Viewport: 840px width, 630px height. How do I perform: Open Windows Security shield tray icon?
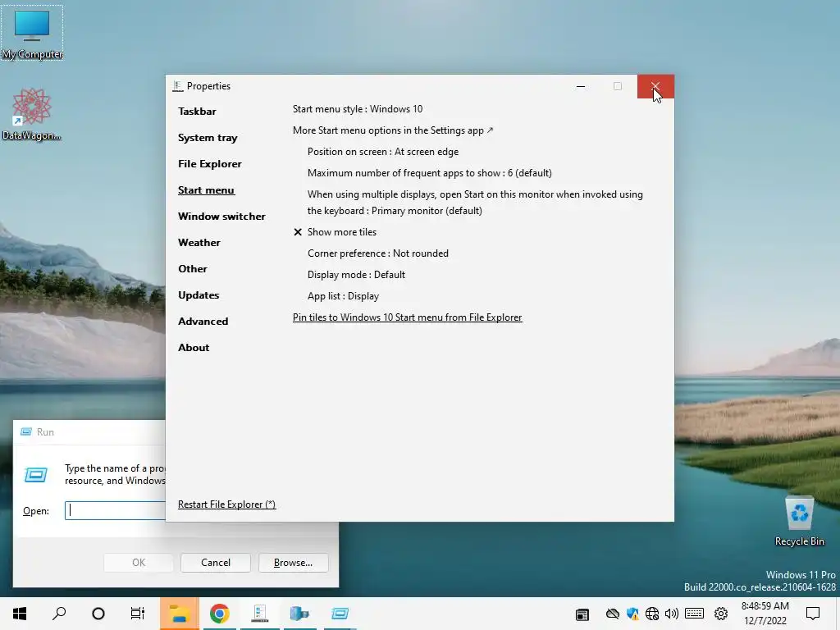coord(632,614)
